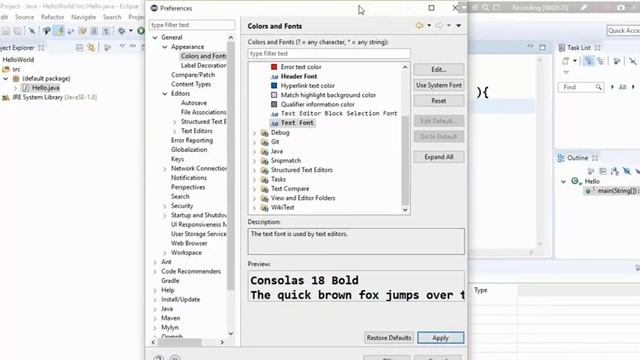Collapse the Editors node
This screenshot has height=360, width=640.
click(165, 93)
